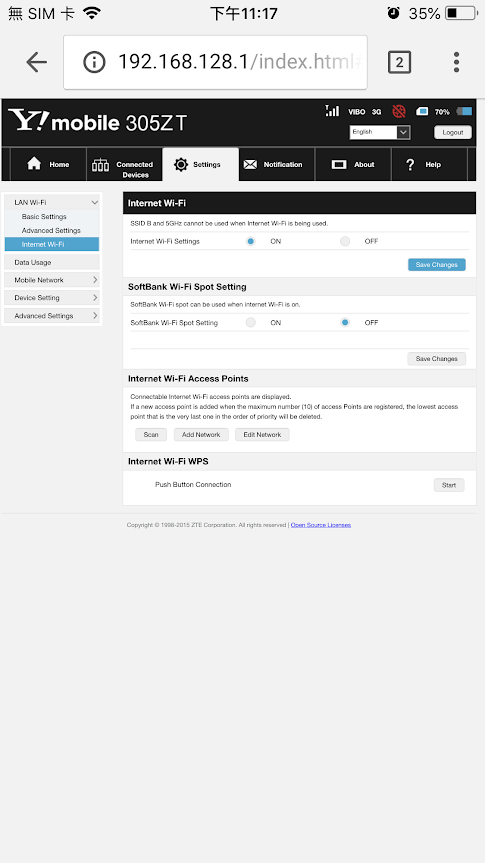Expand the Mobile Network section
Viewport: 485px width, 863px height.
(x=52, y=280)
